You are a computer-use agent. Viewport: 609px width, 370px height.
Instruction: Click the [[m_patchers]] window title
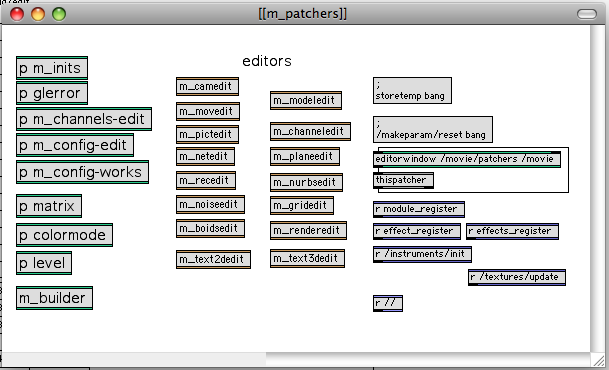[303, 14]
